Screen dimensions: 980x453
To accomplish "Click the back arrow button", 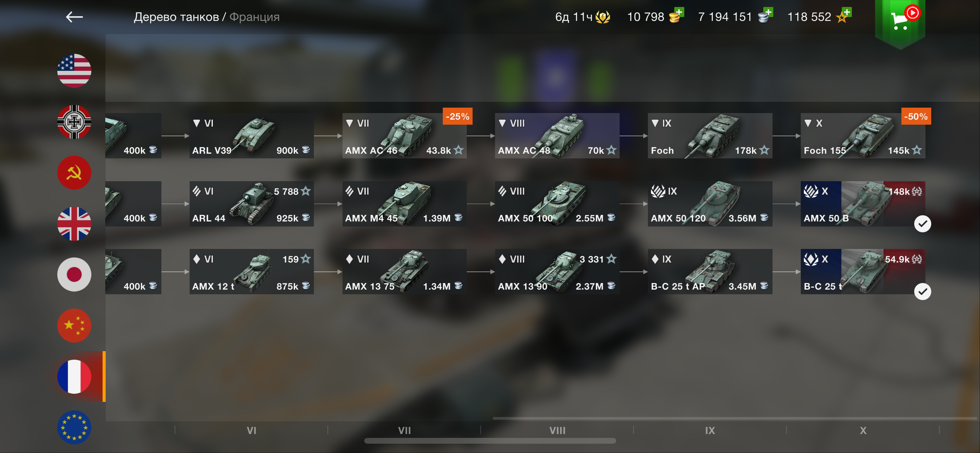I will click(x=74, y=17).
